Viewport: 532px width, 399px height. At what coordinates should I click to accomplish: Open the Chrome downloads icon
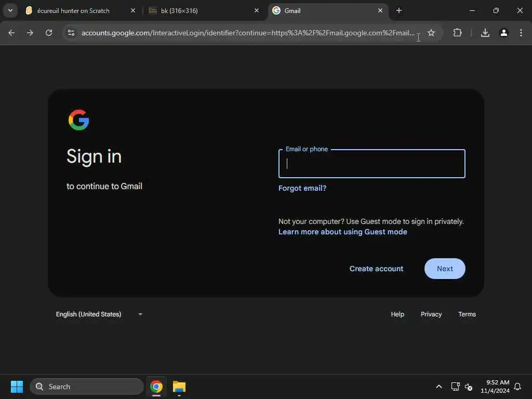coord(485,33)
